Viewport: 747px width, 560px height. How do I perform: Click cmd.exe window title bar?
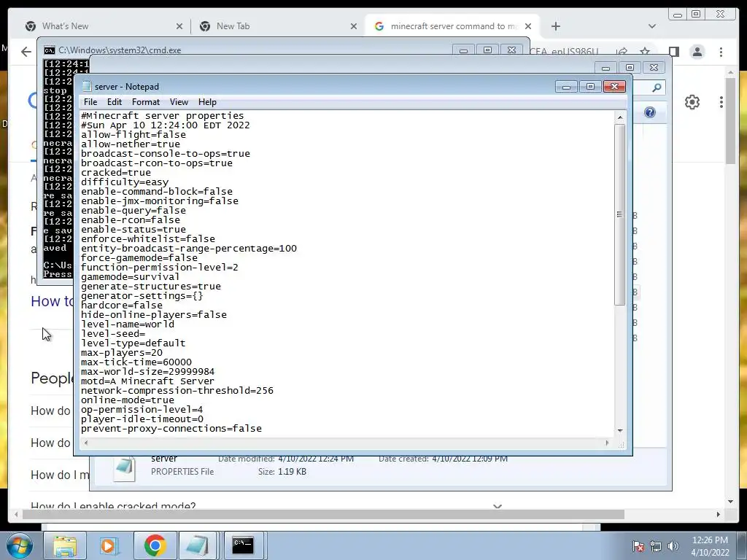[248, 50]
